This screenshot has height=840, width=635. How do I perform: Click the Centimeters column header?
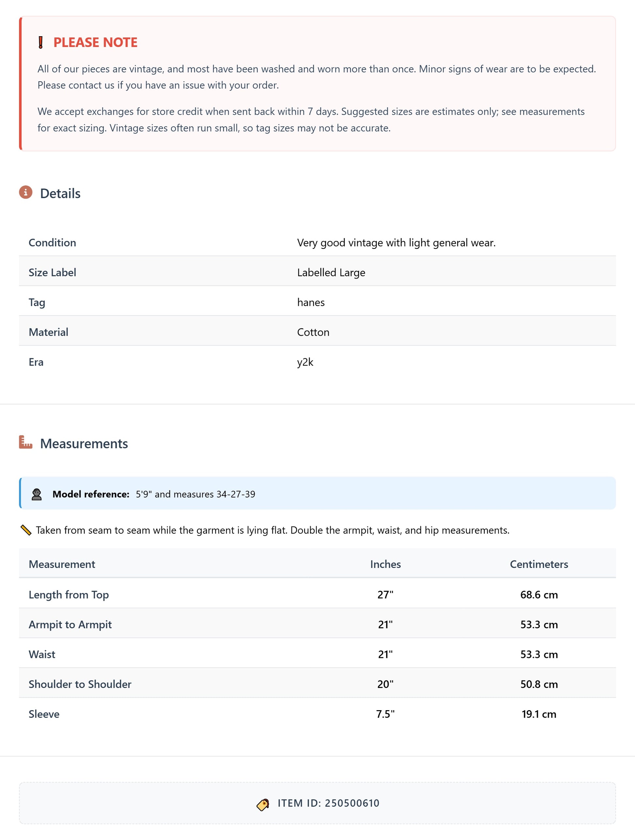point(538,564)
